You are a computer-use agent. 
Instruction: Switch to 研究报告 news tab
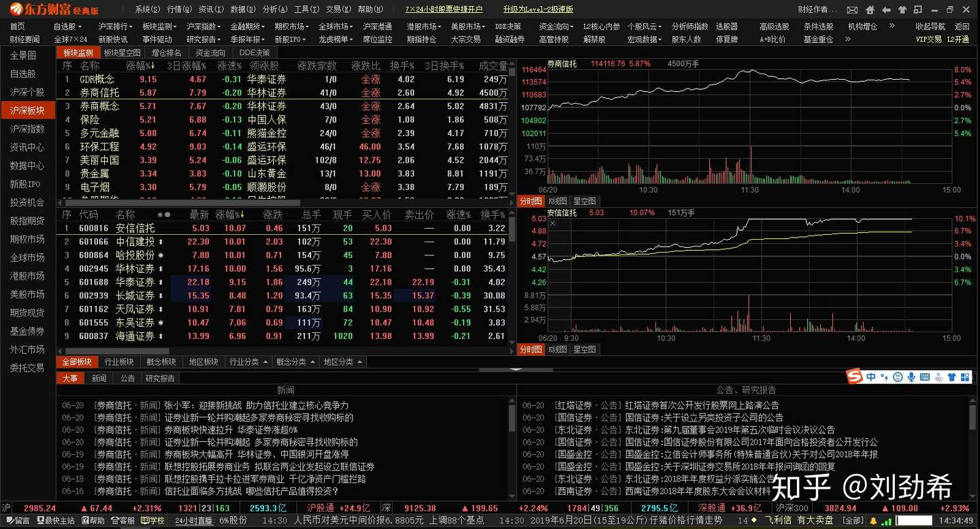160,378
